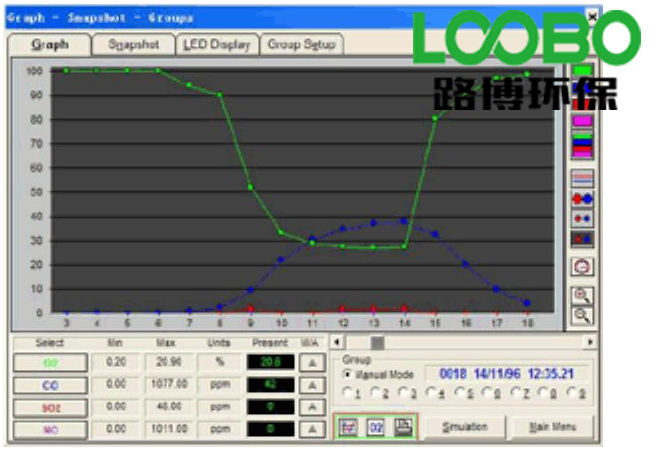Select group 1 radio button
This screenshot has width=658, height=457.
(347, 391)
